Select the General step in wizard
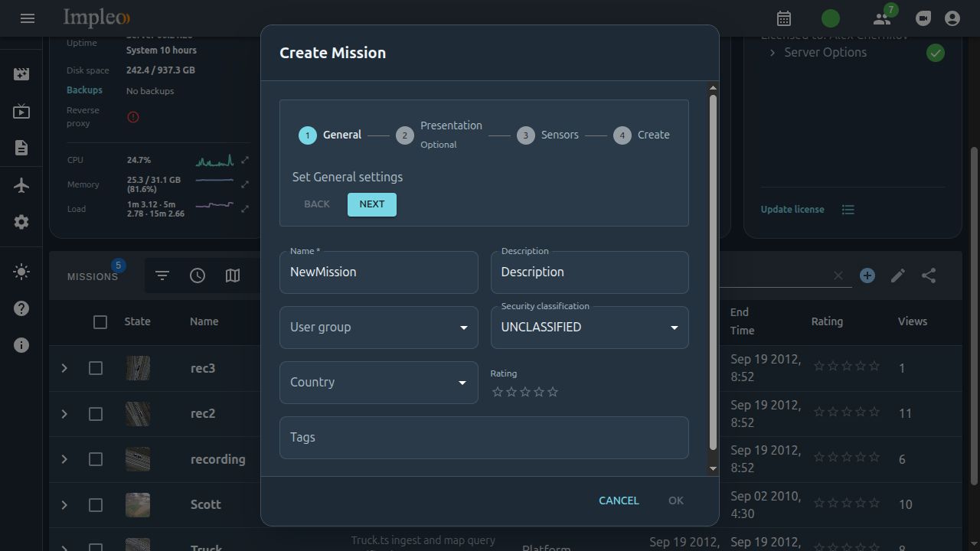 pos(330,135)
